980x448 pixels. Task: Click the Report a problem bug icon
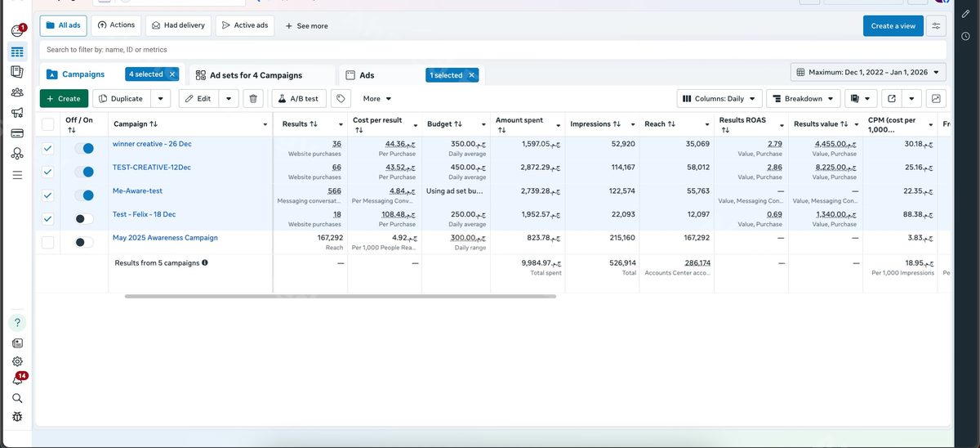pos(17,417)
